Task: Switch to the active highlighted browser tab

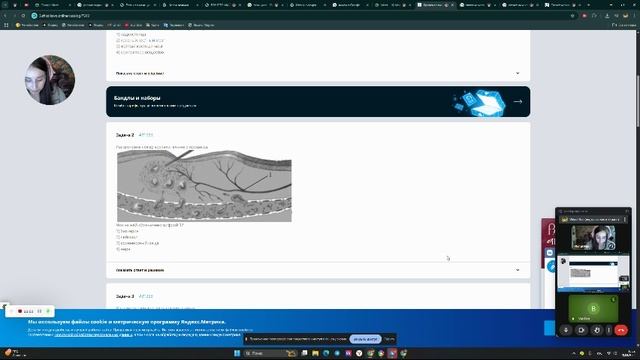Action: pos(435,5)
